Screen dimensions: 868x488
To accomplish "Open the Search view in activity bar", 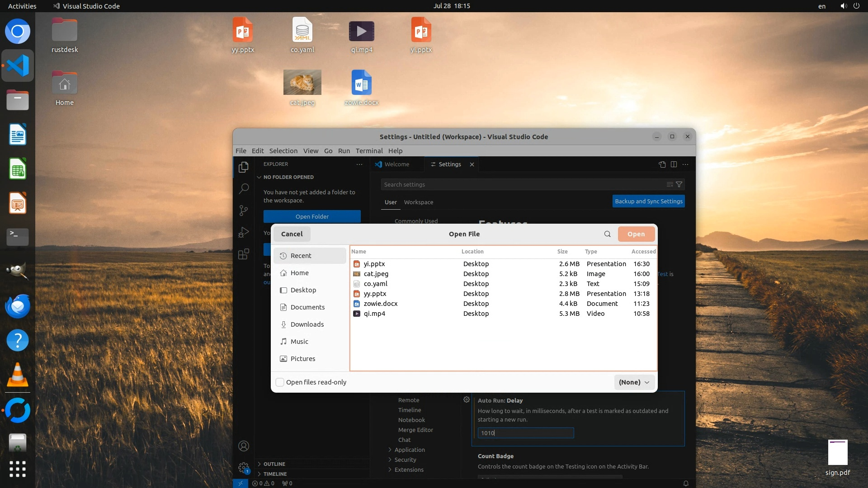I will [x=244, y=188].
